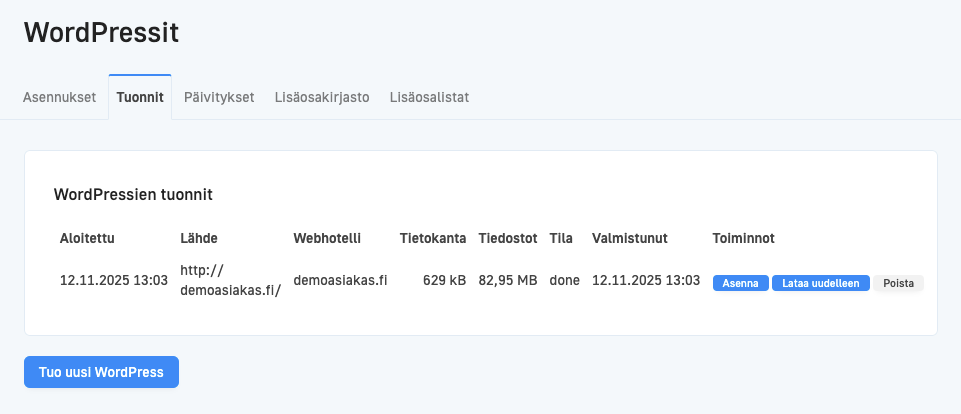Click the Tietokanta column header
961x414 pixels.
point(433,239)
